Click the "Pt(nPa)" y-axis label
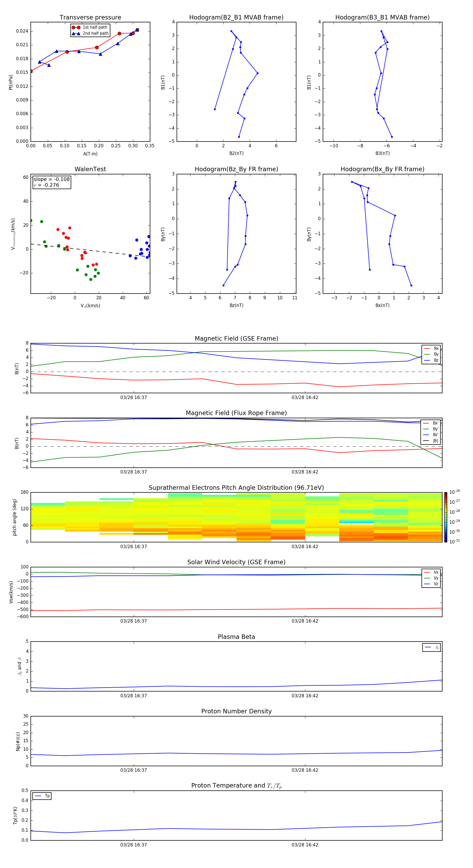Image resolution: width=473 pixels, height=868 pixels. [x=11, y=82]
